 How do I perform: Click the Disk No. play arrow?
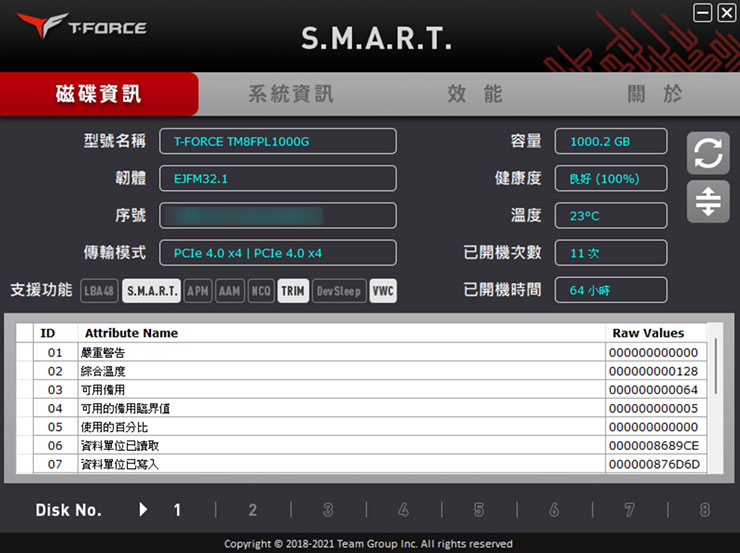point(143,510)
